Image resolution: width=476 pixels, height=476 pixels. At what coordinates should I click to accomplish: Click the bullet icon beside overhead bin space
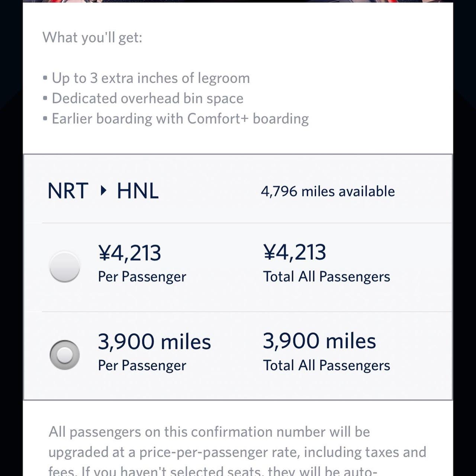pyautogui.click(x=45, y=99)
